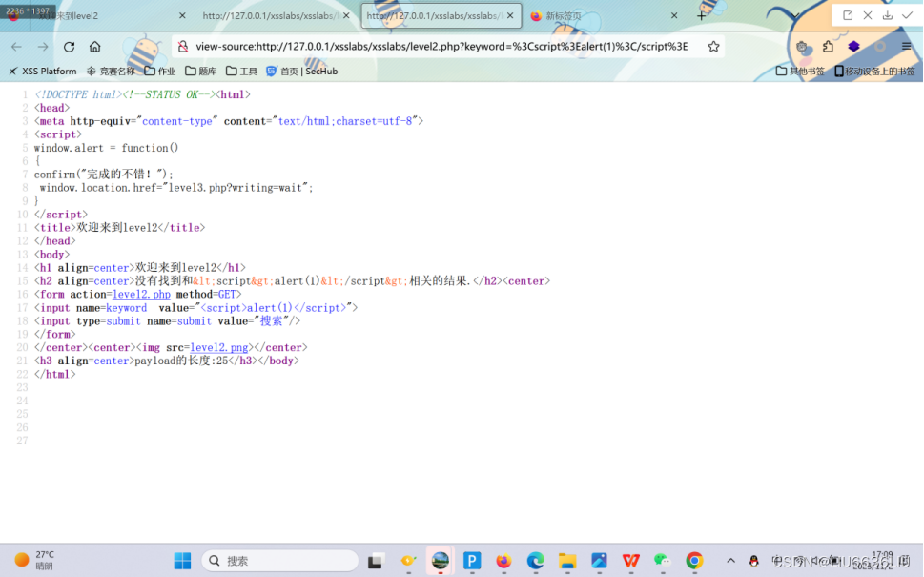Open a new tab with plus button
This screenshot has height=577, width=924.
tap(701, 16)
